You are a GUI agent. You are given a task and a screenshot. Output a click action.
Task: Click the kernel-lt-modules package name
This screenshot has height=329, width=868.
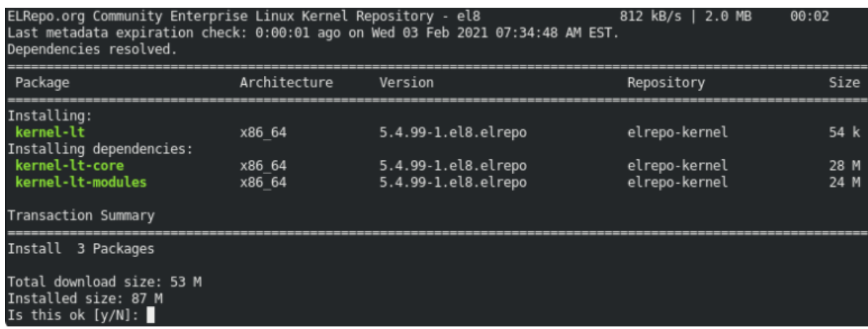pos(81,182)
